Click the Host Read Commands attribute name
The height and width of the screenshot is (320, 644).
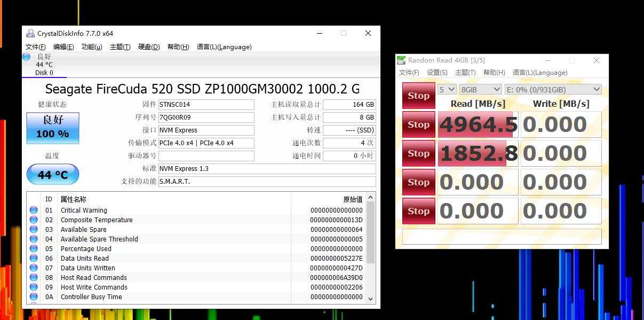coord(94,278)
